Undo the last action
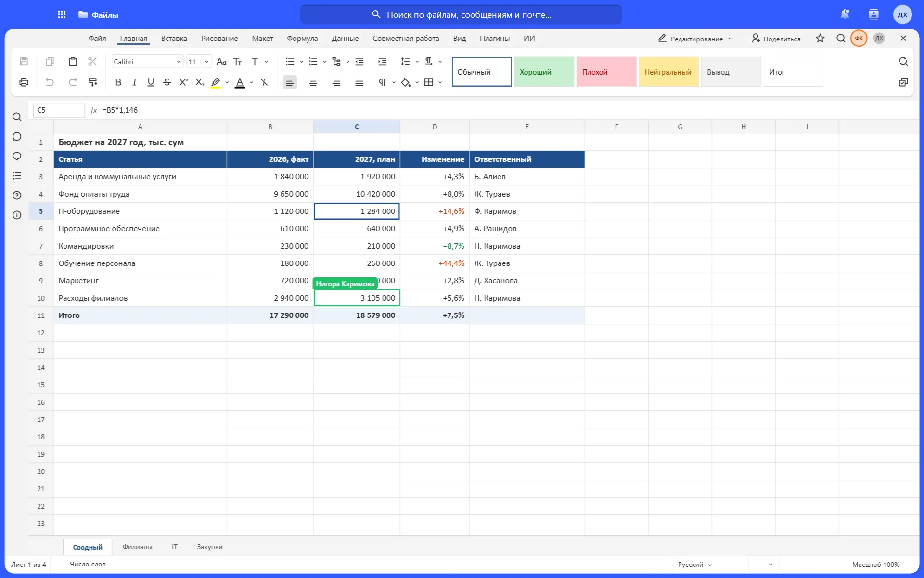924x578 pixels. tap(50, 82)
